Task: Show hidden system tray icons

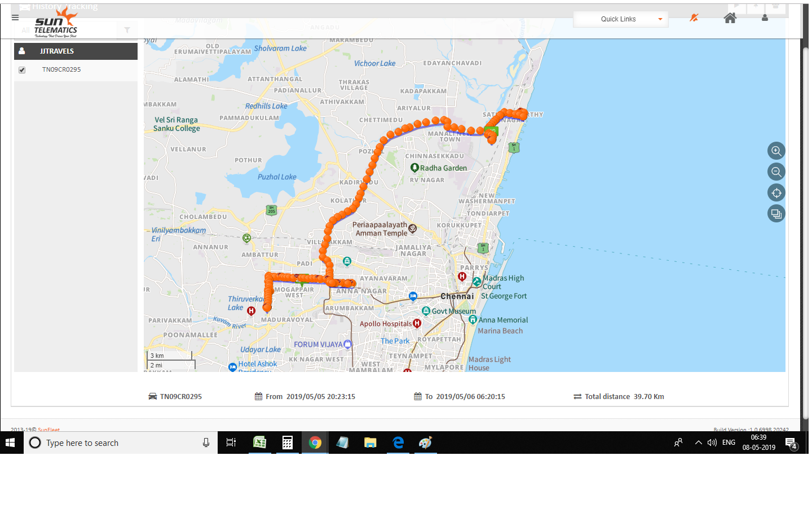Action: point(699,443)
